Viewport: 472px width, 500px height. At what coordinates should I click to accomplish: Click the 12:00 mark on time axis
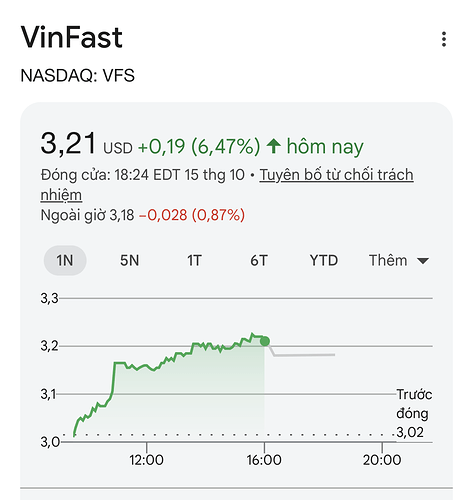pos(146,460)
